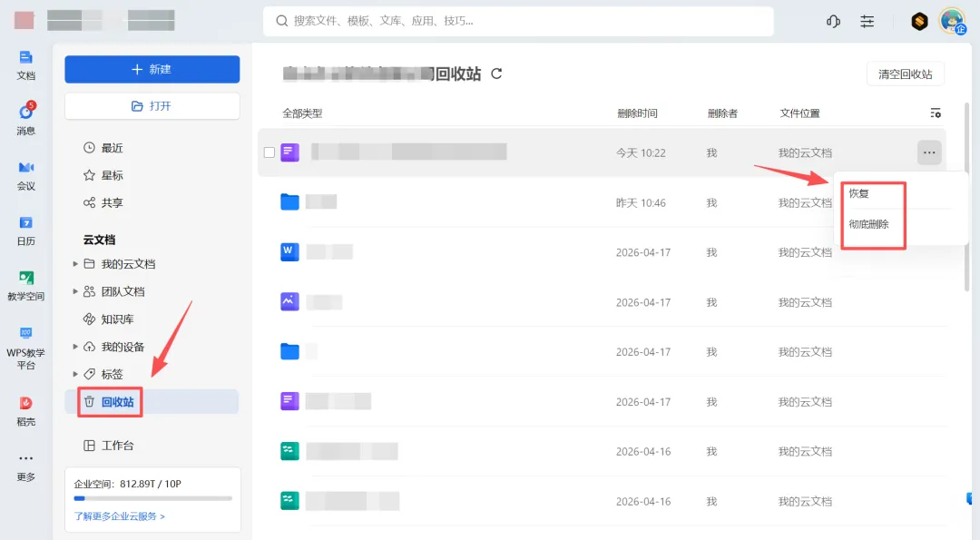Click the three-dot more button on first row
This screenshot has height=540, width=980.
point(929,152)
